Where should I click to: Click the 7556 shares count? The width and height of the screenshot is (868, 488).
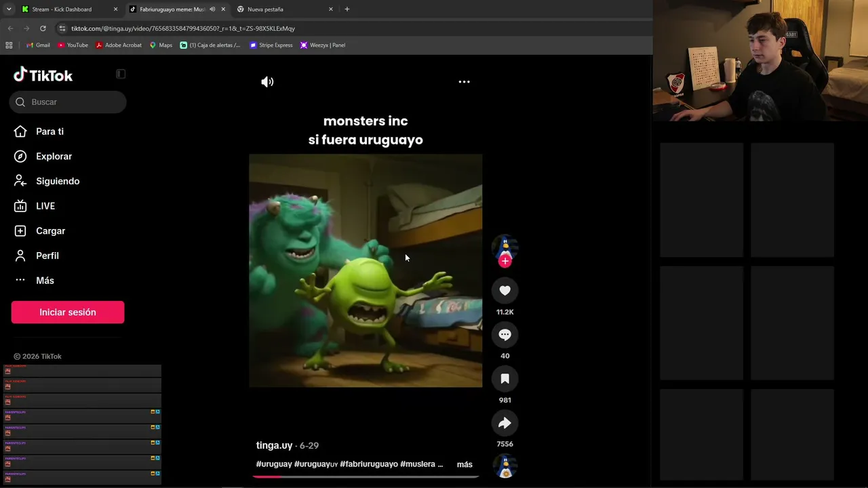point(505,445)
